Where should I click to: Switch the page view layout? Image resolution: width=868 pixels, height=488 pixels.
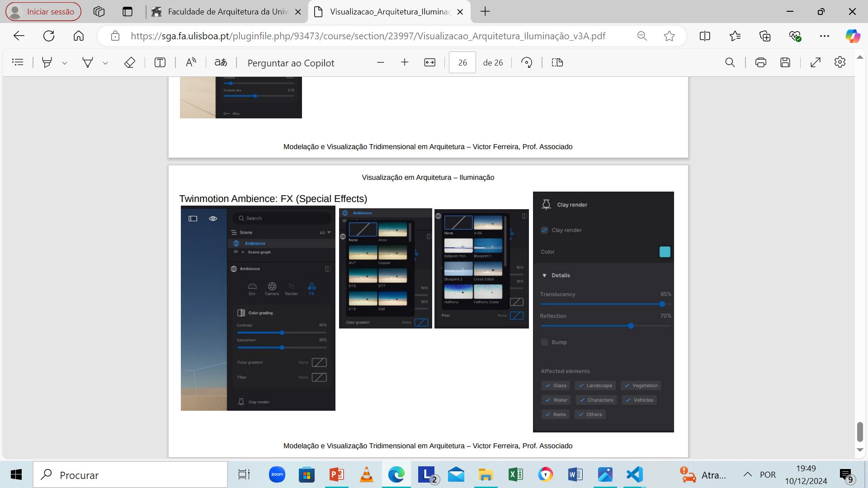tap(557, 62)
